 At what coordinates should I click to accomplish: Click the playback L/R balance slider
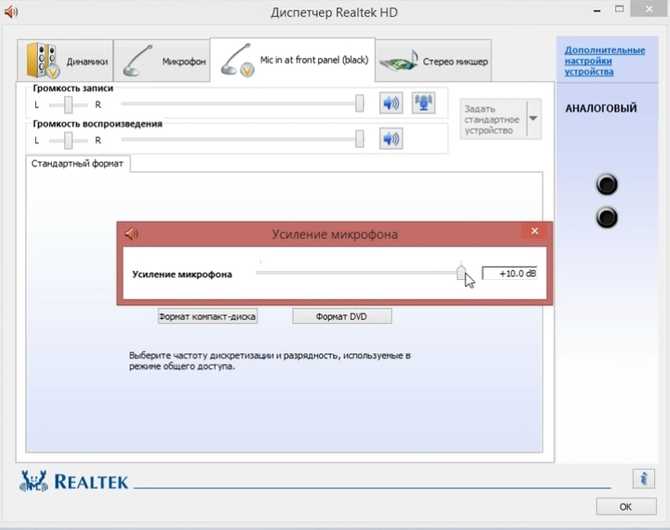tap(68, 140)
